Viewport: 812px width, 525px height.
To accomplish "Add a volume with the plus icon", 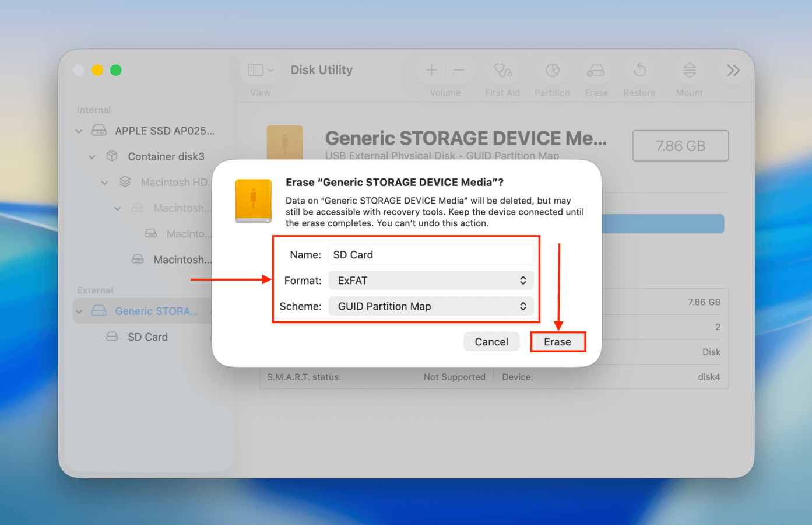I will tap(431, 70).
